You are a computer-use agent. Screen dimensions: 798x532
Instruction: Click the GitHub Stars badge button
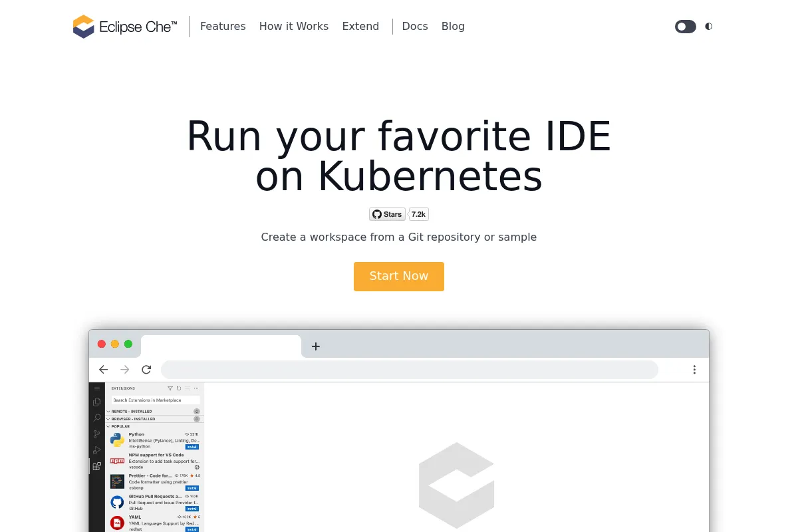[x=387, y=214]
